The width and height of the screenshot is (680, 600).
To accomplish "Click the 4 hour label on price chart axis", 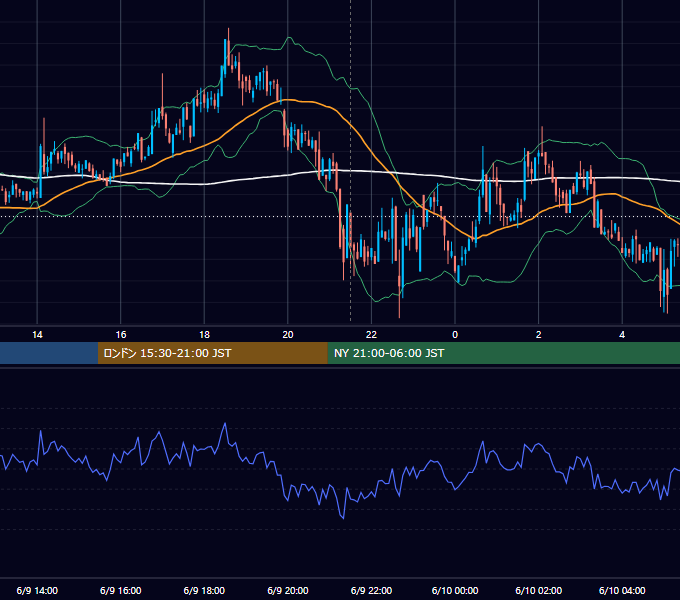I will pyautogui.click(x=622, y=335).
